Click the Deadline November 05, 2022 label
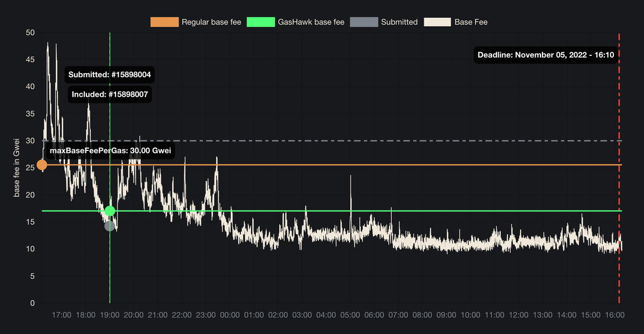 coord(546,55)
